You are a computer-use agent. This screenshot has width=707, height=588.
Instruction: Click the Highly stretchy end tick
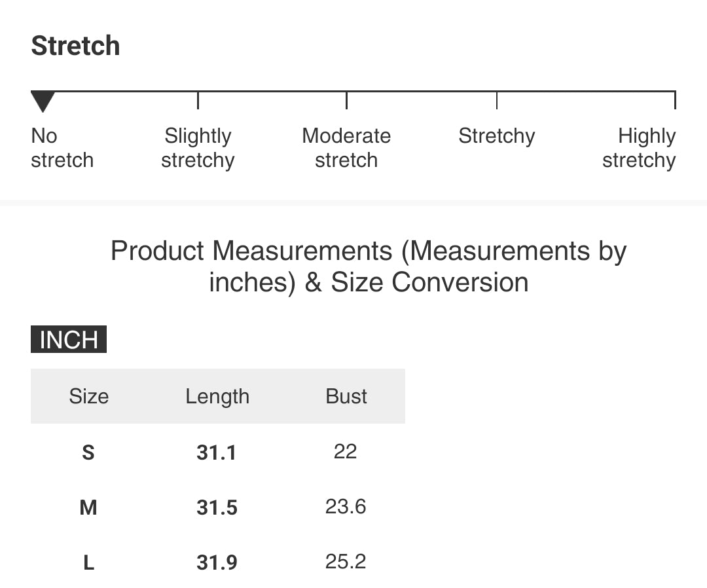[x=675, y=100]
